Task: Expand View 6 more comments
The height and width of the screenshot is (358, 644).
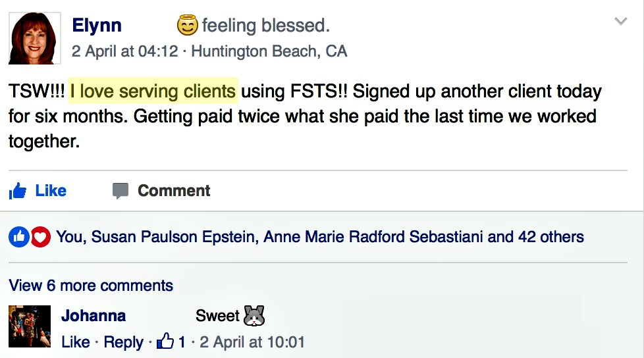Action: (91, 286)
